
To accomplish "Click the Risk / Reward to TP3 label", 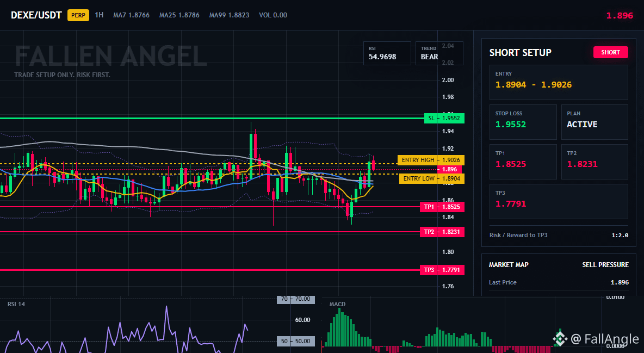I will [518, 235].
